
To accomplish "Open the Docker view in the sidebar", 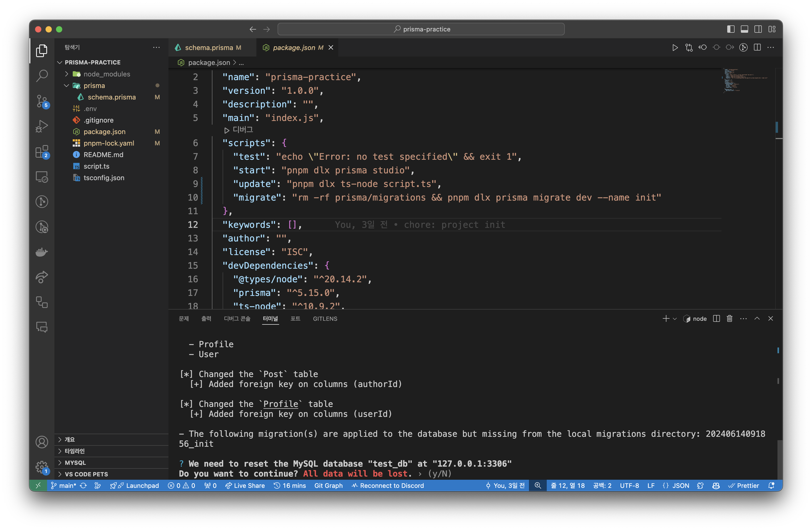I will click(x=42, y=252).
